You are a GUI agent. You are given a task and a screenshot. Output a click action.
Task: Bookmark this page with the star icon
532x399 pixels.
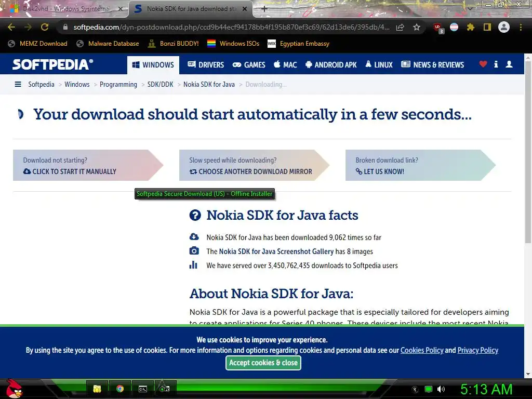point(417,27)
